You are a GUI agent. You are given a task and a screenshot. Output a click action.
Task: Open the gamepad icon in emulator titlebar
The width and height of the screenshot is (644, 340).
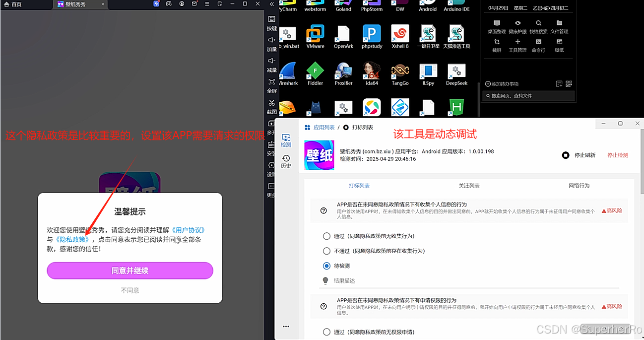pos(169,3)
